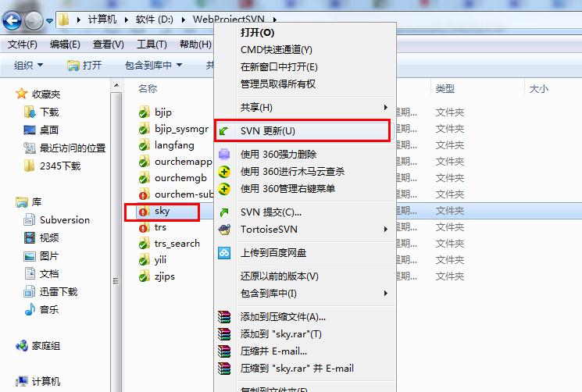The image size is (582, 392).
Task: Click the Baidu Netdisk upload icon
Action: [x=224, y=253]
